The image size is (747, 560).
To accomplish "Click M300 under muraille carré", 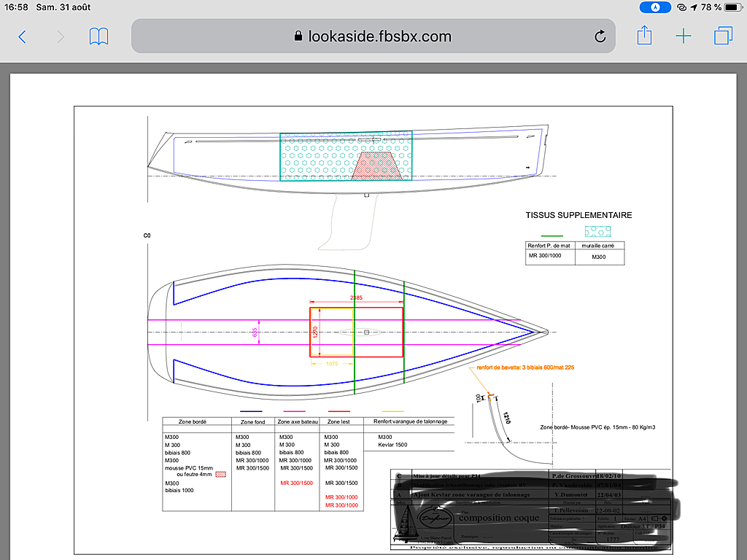I will [599, 257].
